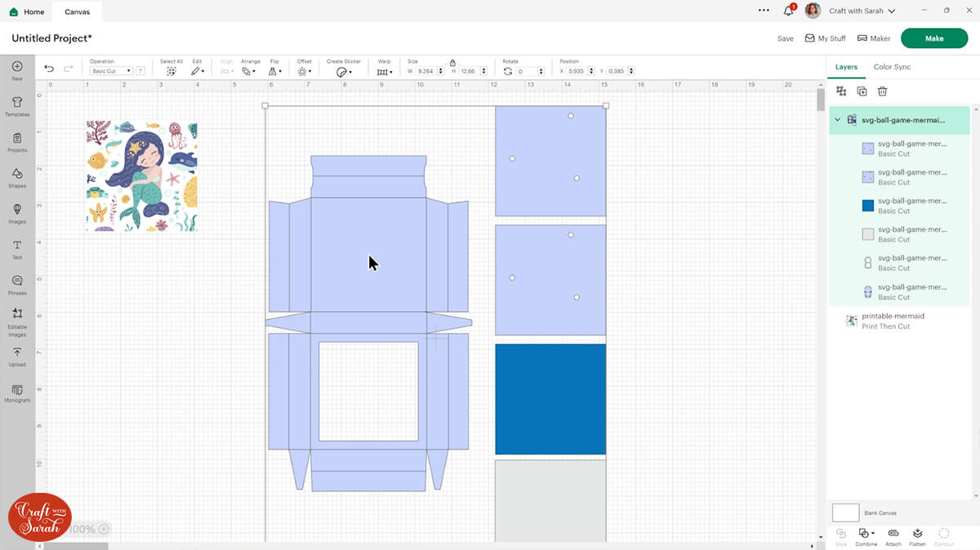Collapse the svg-ball-game-mermaid layer group
The height and width of the screenshot is (550, 980).
tap(837, 120)
